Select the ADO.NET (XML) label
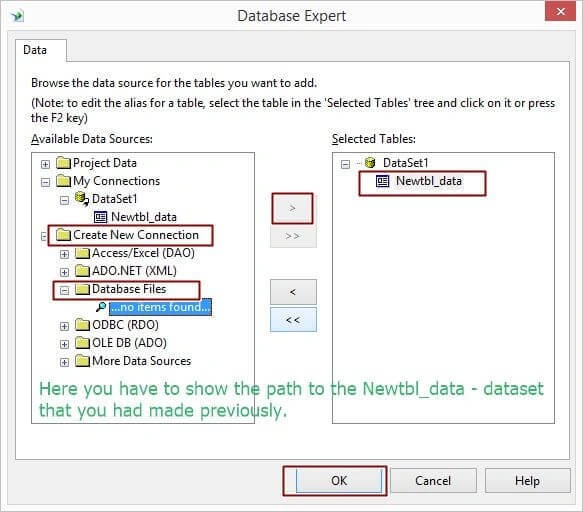Image resolution: width=583 pixels, height=512 pixels. point(134,271)
